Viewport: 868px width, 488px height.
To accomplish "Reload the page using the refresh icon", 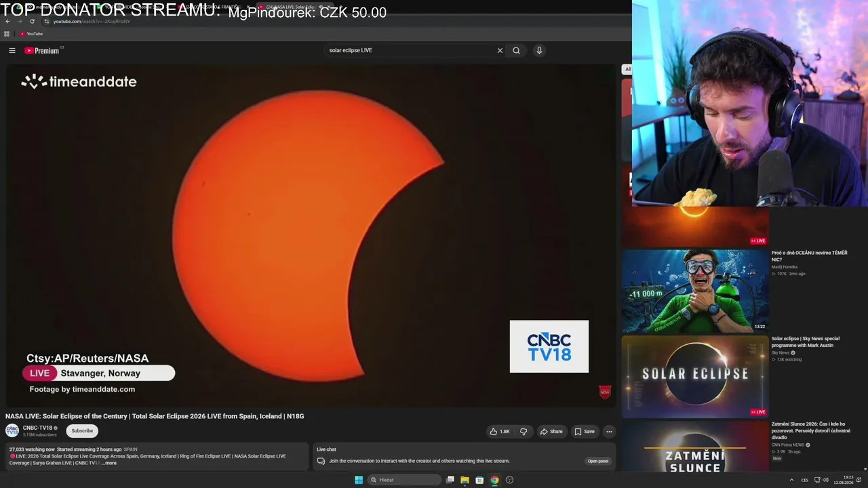I will (32, 21).
